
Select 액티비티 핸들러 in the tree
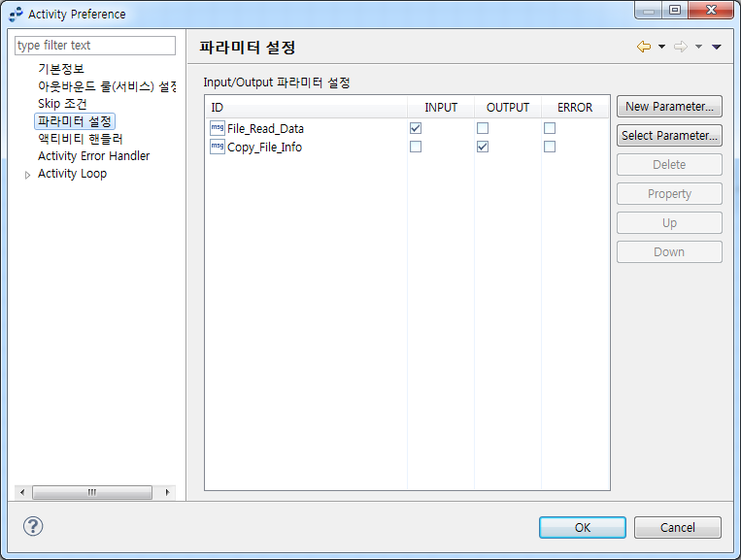pos(81,139)
